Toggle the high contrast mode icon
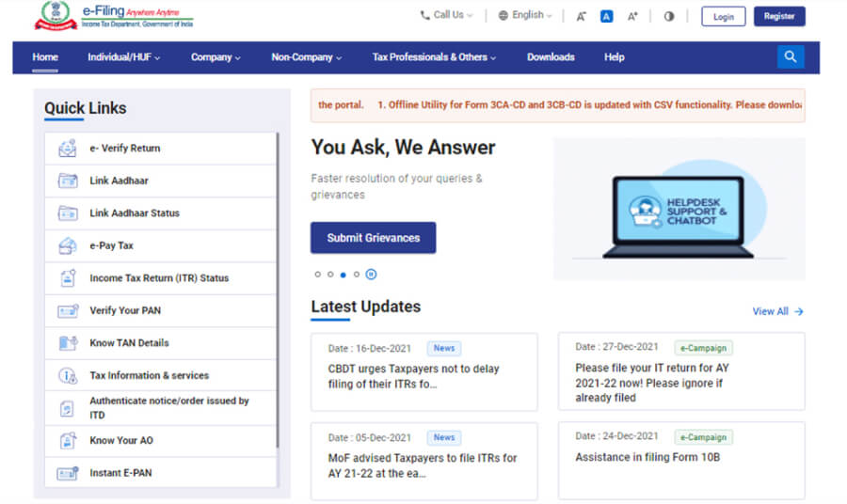The height and width of the screenshot is (504, 847). (x=669, y=16)
